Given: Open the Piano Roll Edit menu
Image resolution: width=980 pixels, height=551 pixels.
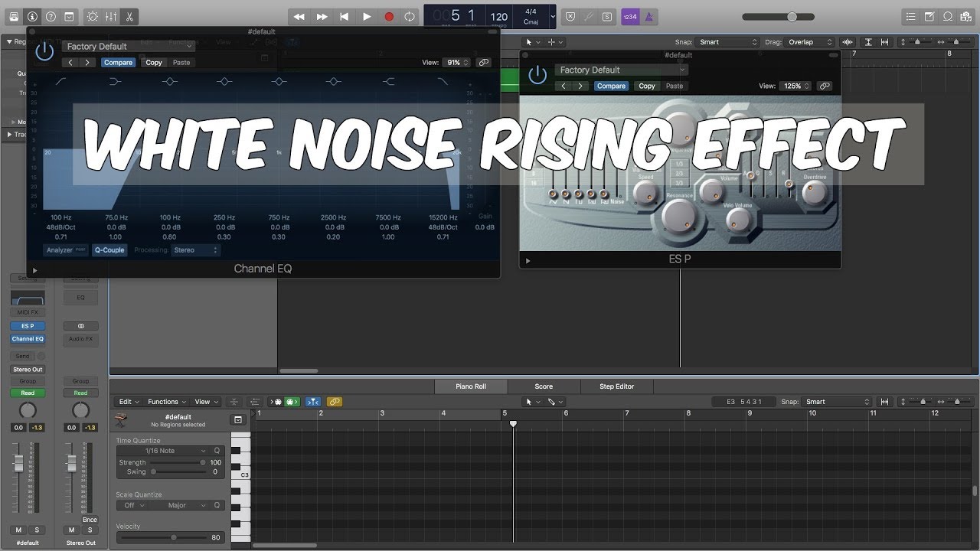Looking at the screenshot, I should (128, 402).
